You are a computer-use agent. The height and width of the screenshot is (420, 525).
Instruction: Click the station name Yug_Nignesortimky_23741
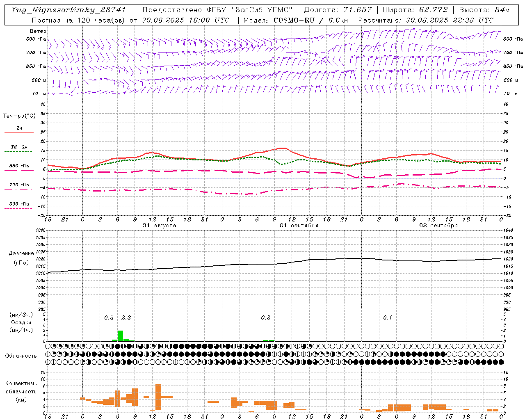tap(68, 10)
